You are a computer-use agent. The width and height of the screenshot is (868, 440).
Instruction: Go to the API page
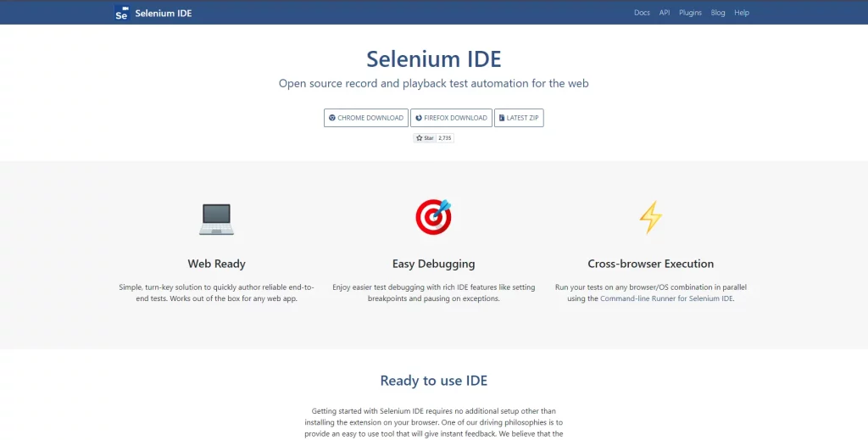pos(665,13)
